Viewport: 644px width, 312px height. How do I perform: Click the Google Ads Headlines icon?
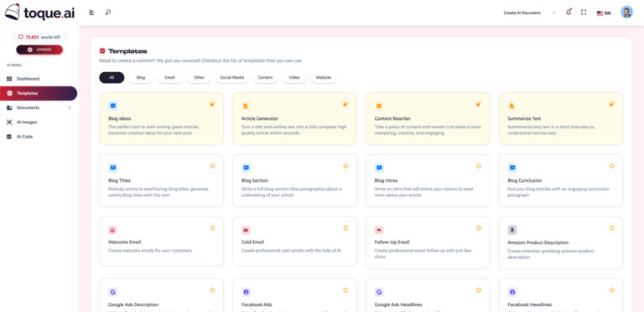[x=379, y=293]
